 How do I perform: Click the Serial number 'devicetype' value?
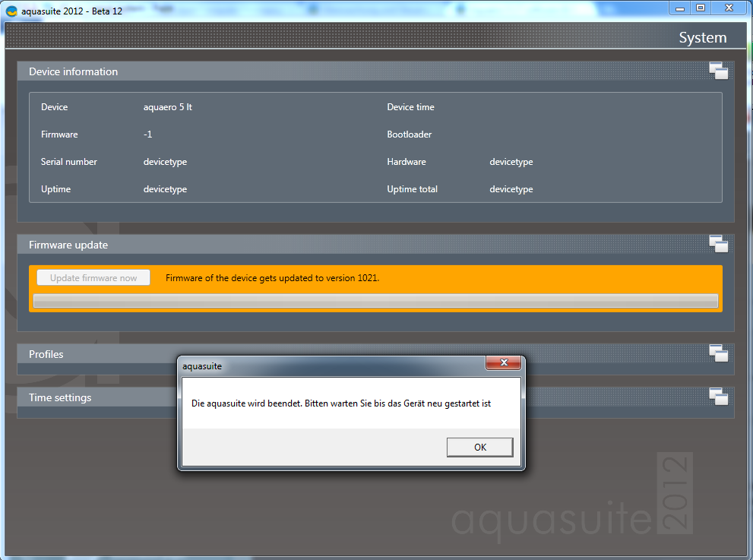tap(165, 162)
